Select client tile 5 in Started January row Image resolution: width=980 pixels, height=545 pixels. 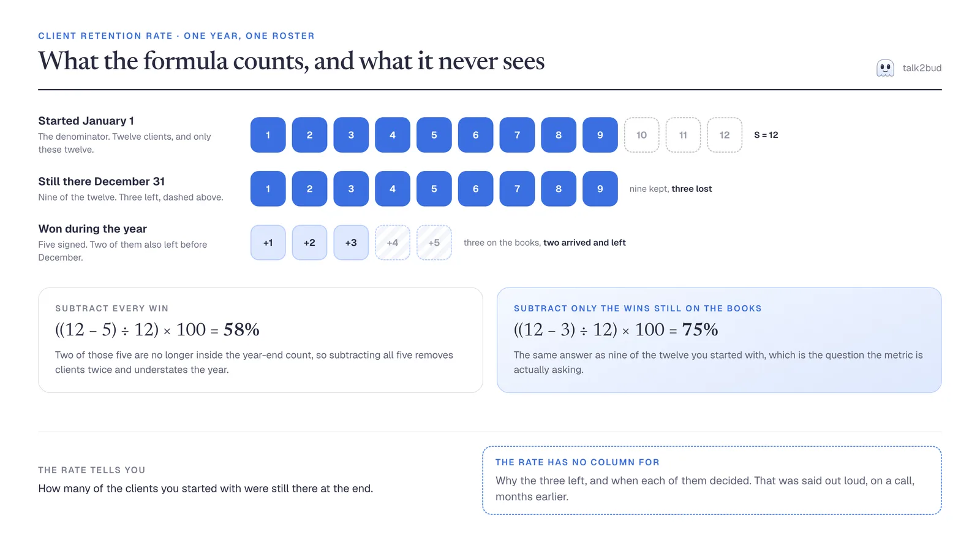[434, 135]
